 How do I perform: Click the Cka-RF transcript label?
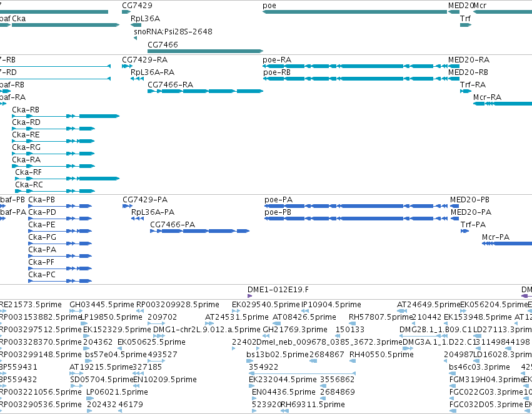point(29,172)
